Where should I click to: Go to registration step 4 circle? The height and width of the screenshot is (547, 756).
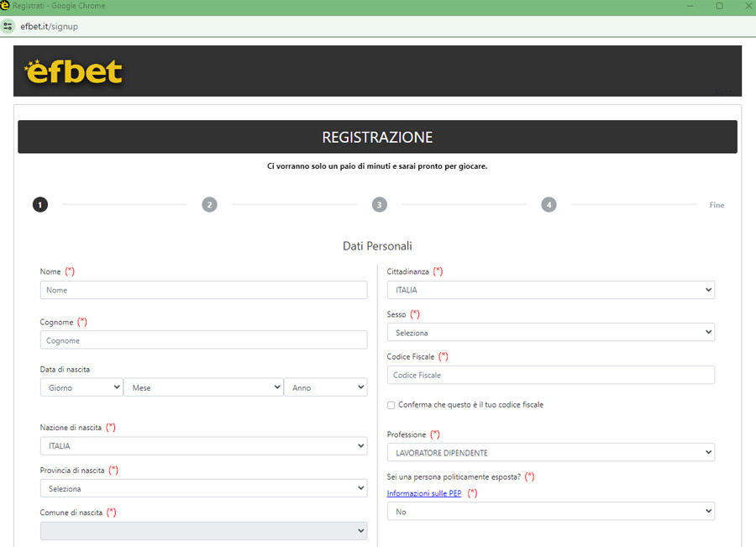point(549,204)
